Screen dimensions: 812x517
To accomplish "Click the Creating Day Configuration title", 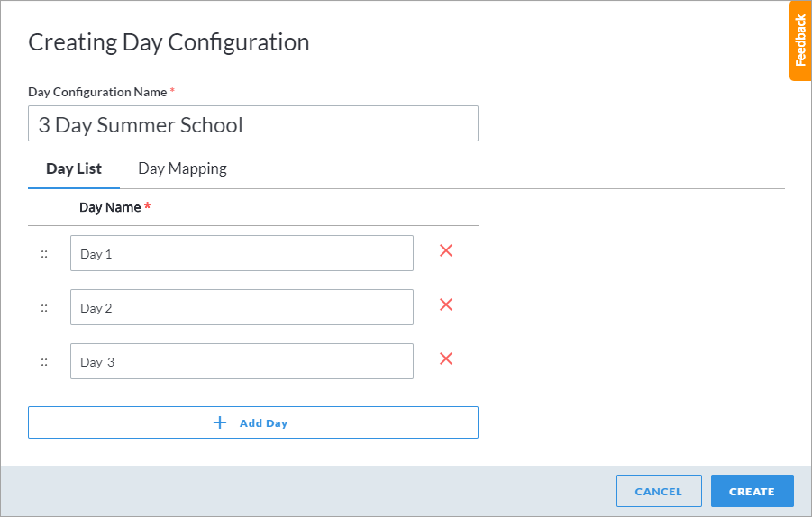I will (x=169, y=42).
